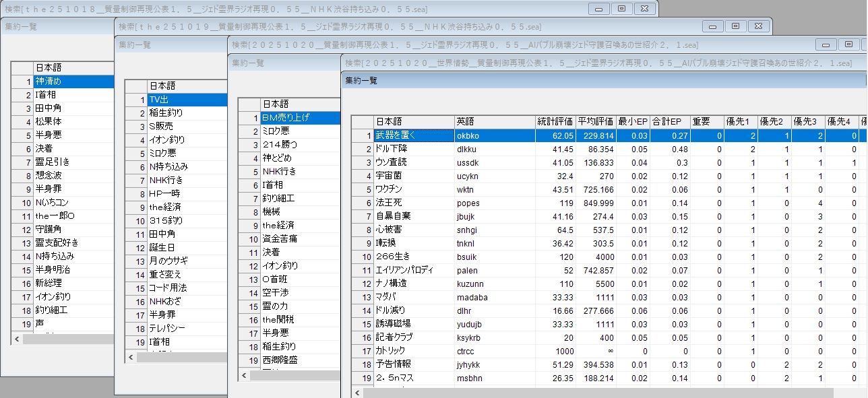Click the 統計評価 column header
Viewport: 868px width, 398px height.
point(555,122)
